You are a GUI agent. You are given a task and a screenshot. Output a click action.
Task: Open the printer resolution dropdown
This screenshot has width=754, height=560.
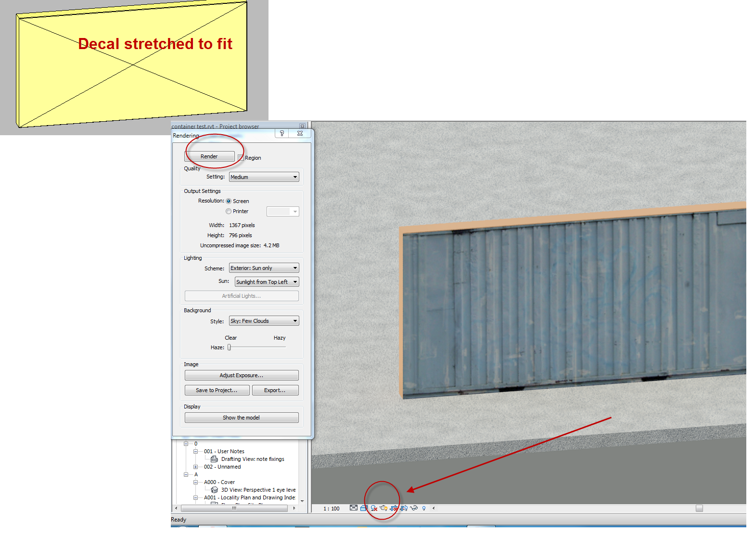pyautogui.click(x=283, y=212)
